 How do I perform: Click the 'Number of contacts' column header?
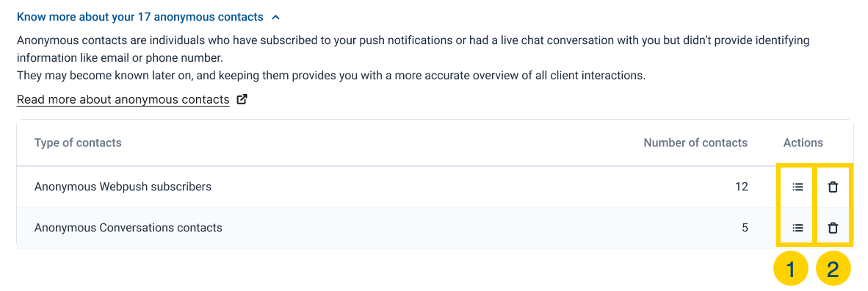695,143
